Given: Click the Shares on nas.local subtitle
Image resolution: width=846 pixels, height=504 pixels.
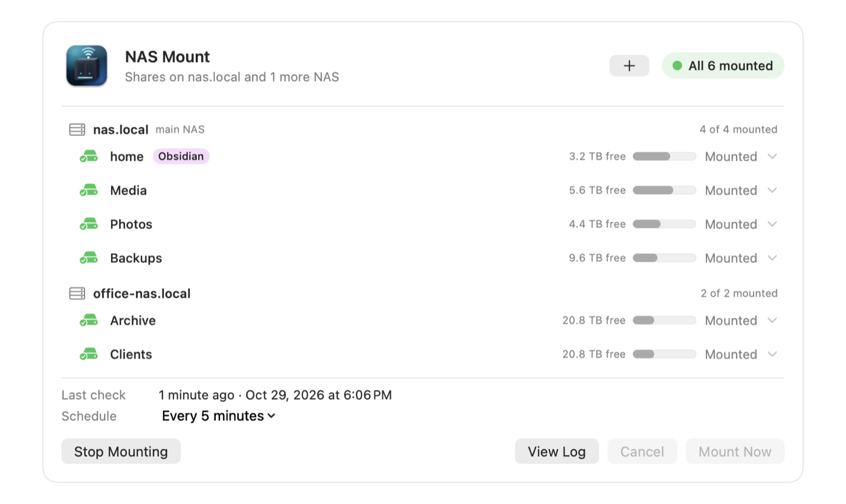Looking at the screenshot, I should pyautogui.click(x=232, y=77).
